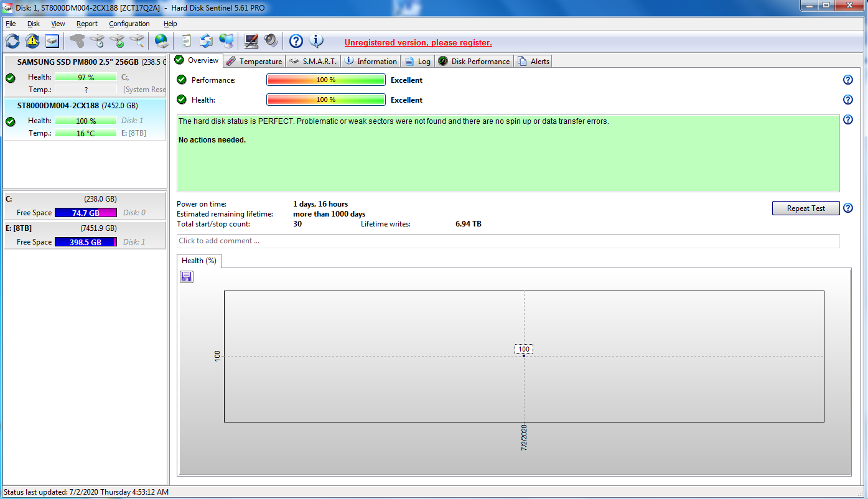The image size is (868, 499).
Task: Click the 'more than 1000 days' lifetime value
Action: [329, 214]
